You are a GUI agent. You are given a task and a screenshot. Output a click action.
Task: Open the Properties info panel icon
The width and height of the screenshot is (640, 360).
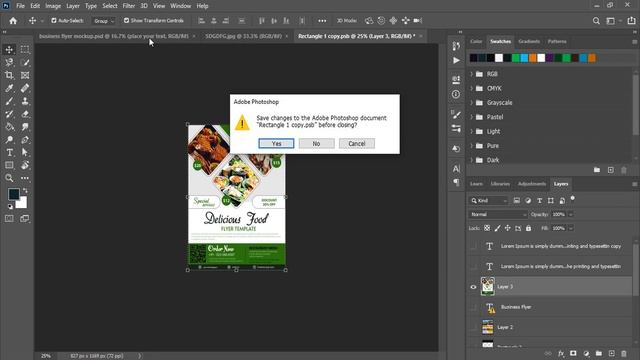click(456, 94)
